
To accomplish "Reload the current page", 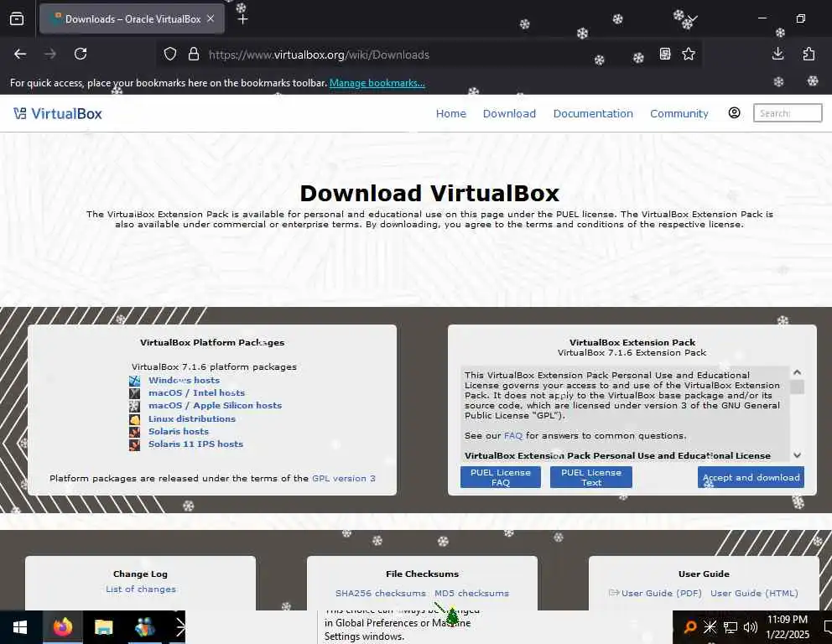I will [x=81, y=54].
